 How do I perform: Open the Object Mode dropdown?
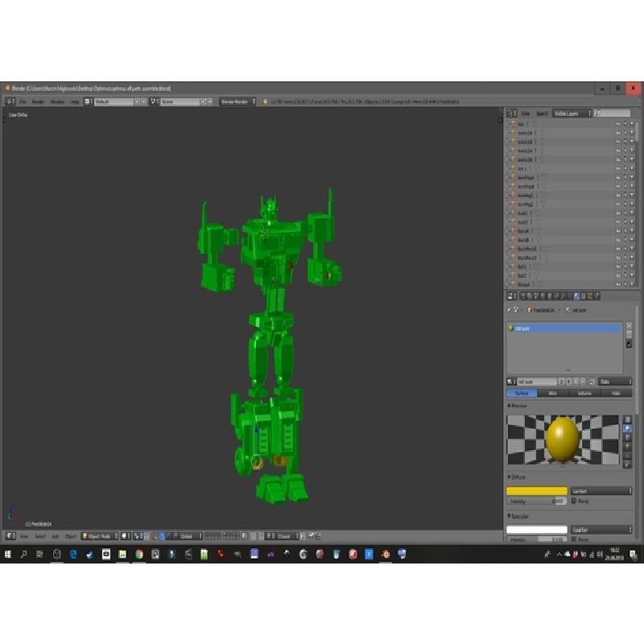(99, 536)
